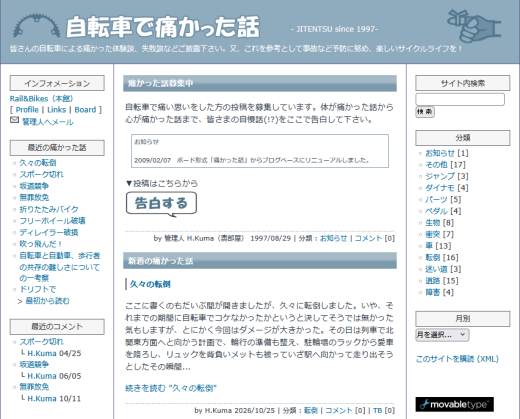
Task: Open スポーク切れ in recent comments
Action: click(41, 342)
